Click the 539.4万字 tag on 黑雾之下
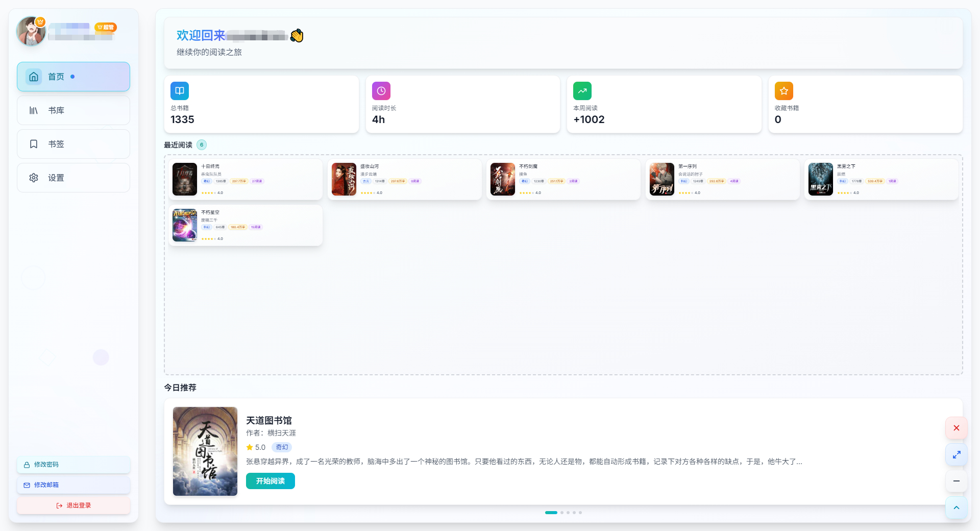This screenshot has width=980, height=531. pyautogui.click(x=875, y=181)
